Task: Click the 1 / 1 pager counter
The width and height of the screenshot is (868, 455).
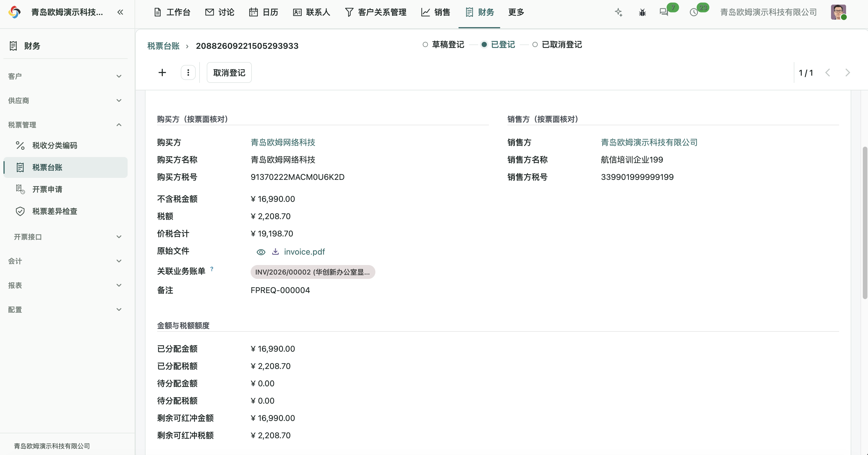Action: tap(806, 73)
